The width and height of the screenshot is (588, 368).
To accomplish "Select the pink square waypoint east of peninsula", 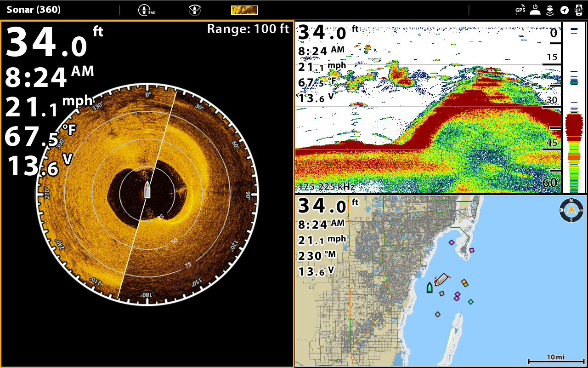I will (x=472, y=250).
